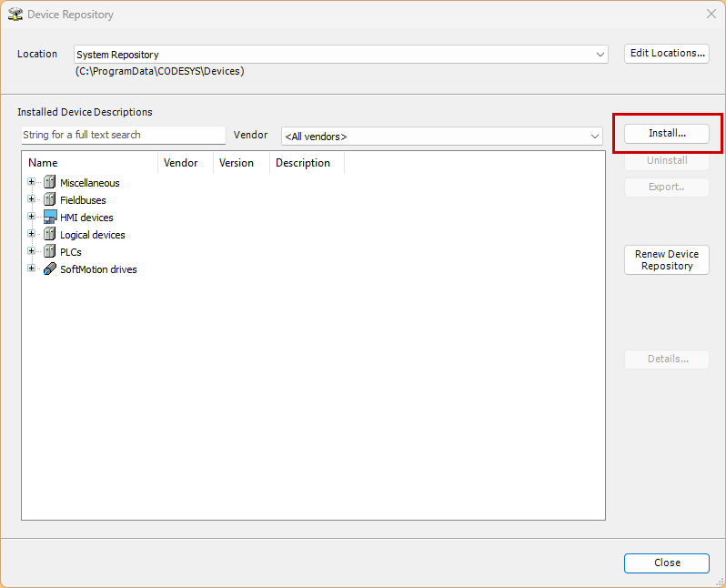Image resolution: width=726 pixels, height=588 pixels.
Task: Click the Logical devices category icon
Action: click(49, 235)
